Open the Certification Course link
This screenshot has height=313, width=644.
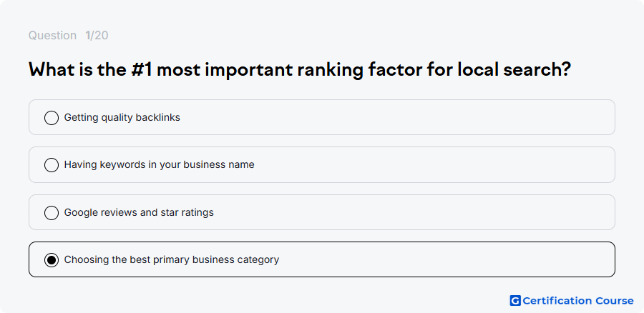pos(572,301)
